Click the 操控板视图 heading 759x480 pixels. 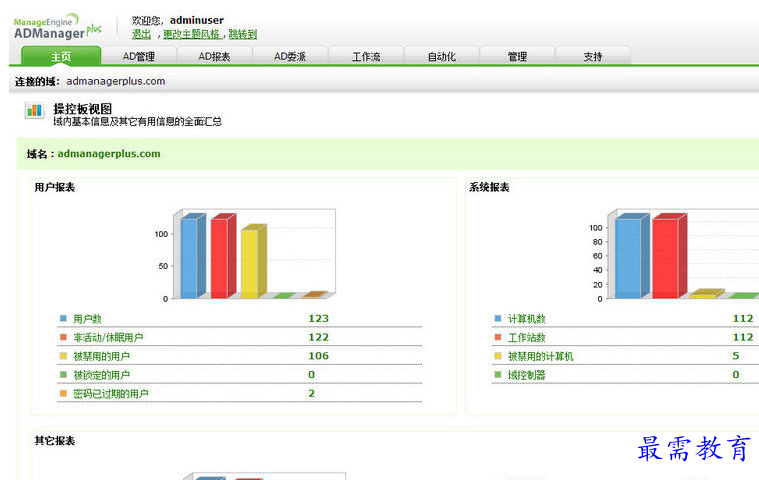tap(82, 109)
